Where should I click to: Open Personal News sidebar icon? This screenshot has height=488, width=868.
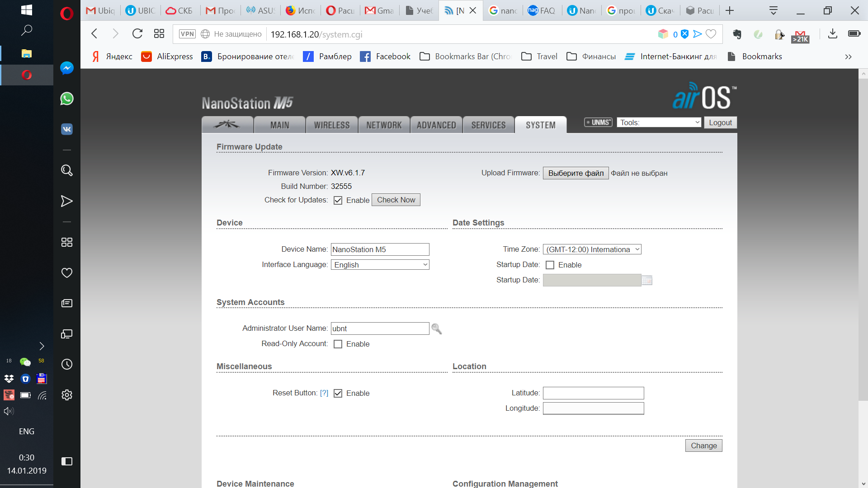click(67, 303)
